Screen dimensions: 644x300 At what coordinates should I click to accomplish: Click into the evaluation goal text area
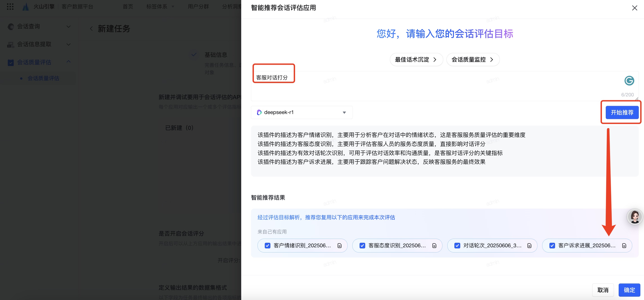(444, 86)
